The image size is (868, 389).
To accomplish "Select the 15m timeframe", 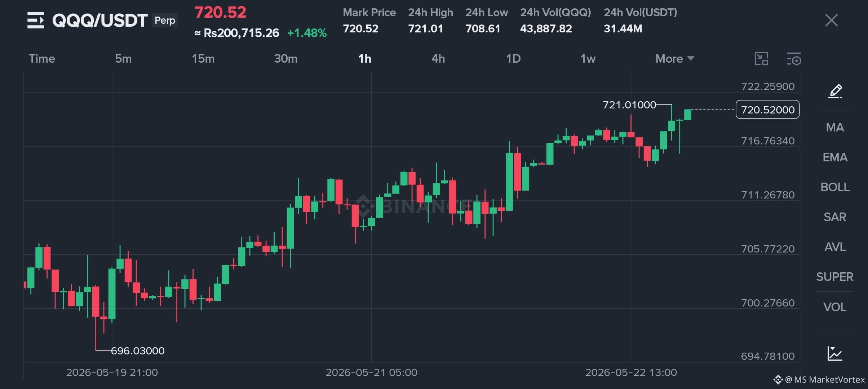I will pos(203,58).
